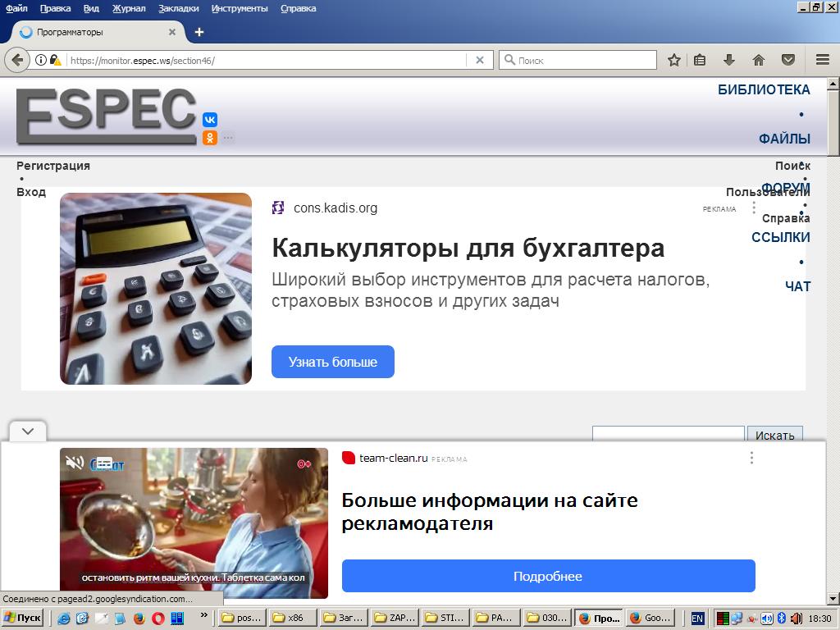Collapse the bottom ad with chevron
This screenshot has width=840, height=630.
(28, 431)
